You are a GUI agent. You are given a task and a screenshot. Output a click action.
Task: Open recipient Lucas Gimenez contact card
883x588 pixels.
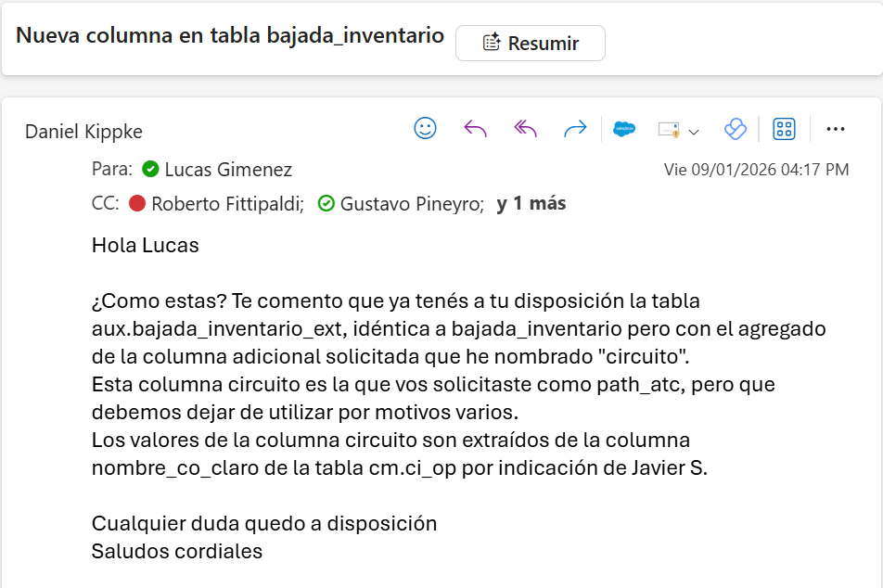228,170
